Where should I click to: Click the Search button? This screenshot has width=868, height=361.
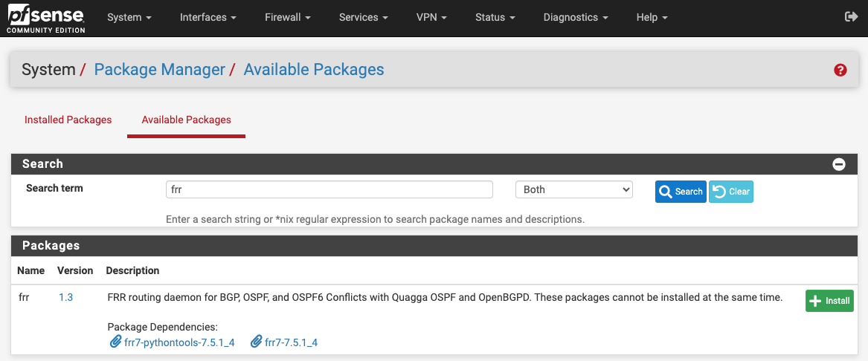coord(681,192)
